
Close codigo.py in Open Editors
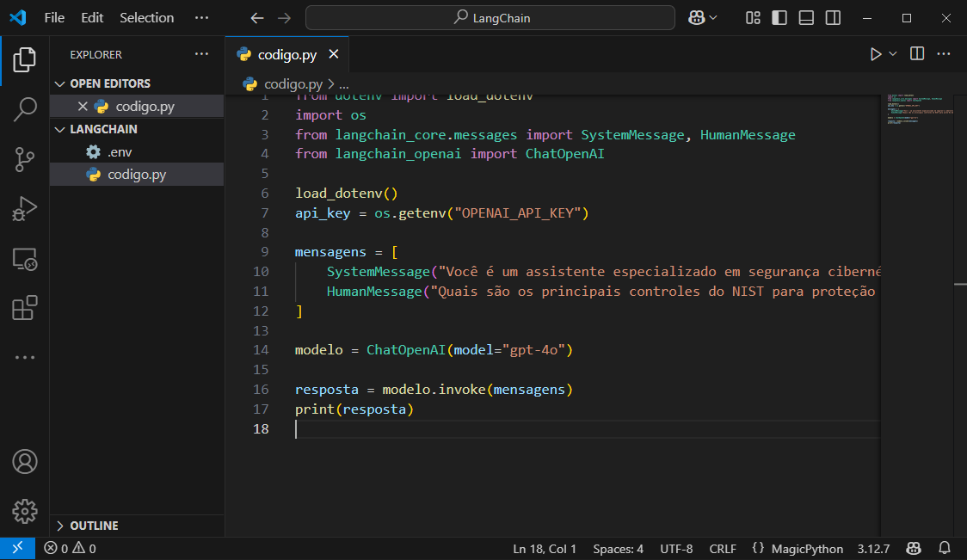coord(83,106)
